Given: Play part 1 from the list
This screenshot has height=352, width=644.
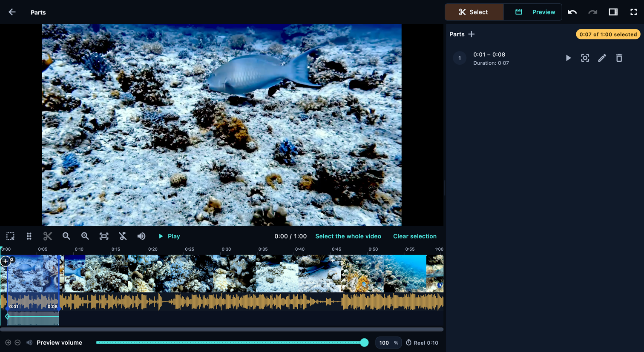Looking at the screenshot, I should click(x=568, y=58).
